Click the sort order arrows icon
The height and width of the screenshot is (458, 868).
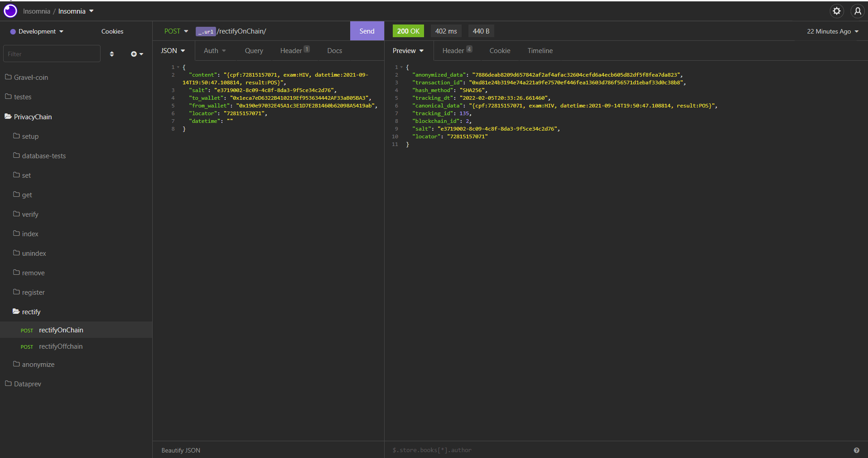112,54
